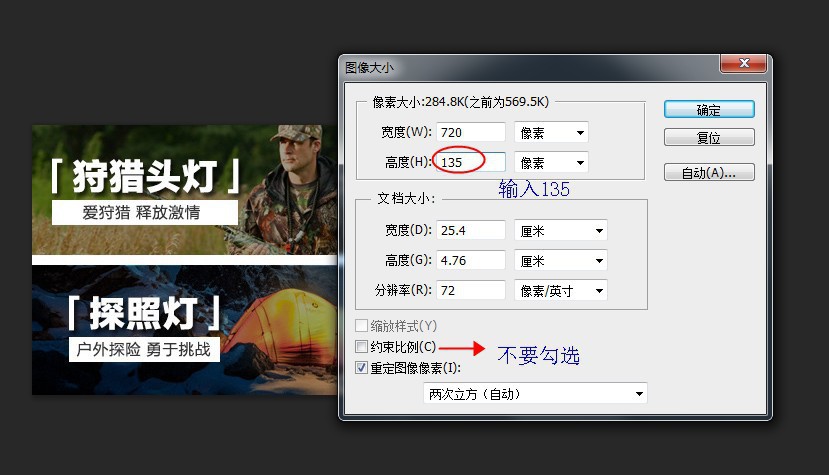Image resolution: width=829 pixels, height=475 pixels.
Task: Open the 自动(A)... settings button
Action: coord(709,172)
